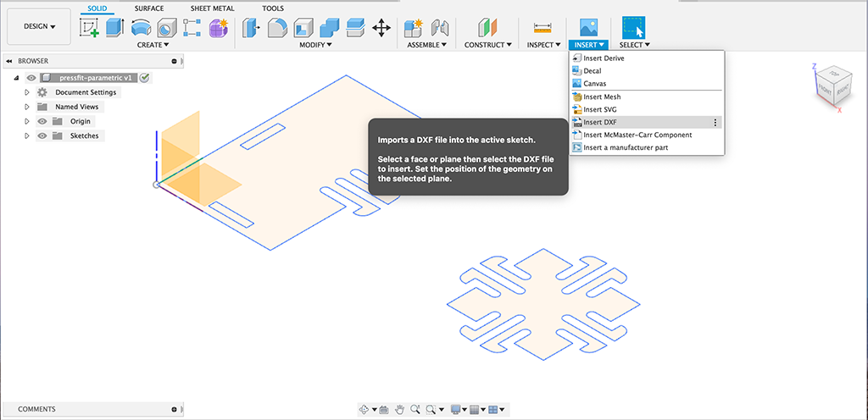The height and width of the screenshot is (420, 868).
Task: Select the Fillet tool
Action: [278, 28]
